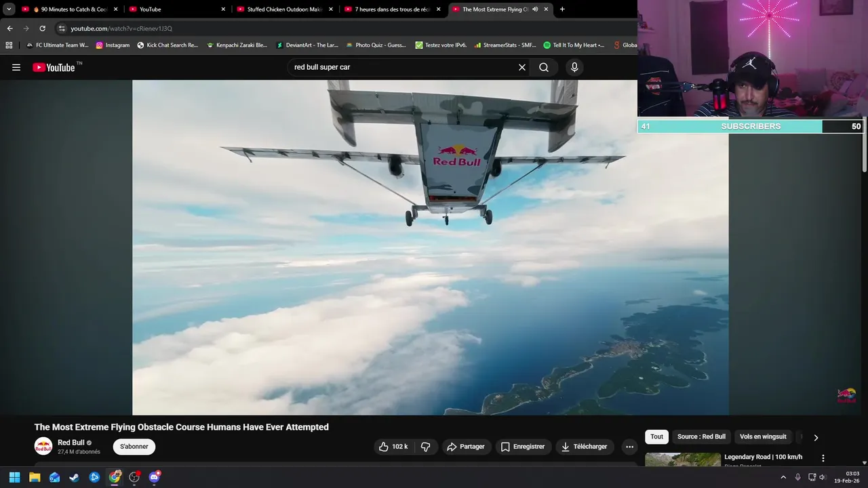Focus the browser address bar URL

click(x=121, y=28)
